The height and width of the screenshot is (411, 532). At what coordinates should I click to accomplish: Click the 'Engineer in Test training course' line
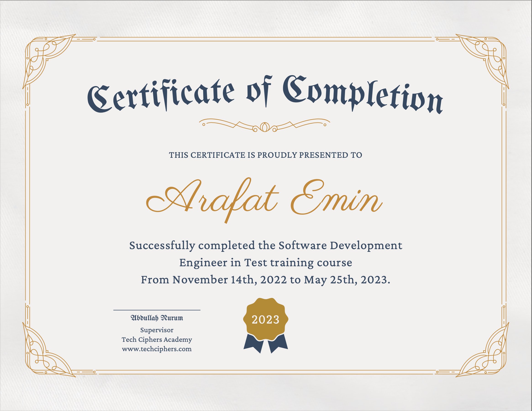(x=266, y=263)
